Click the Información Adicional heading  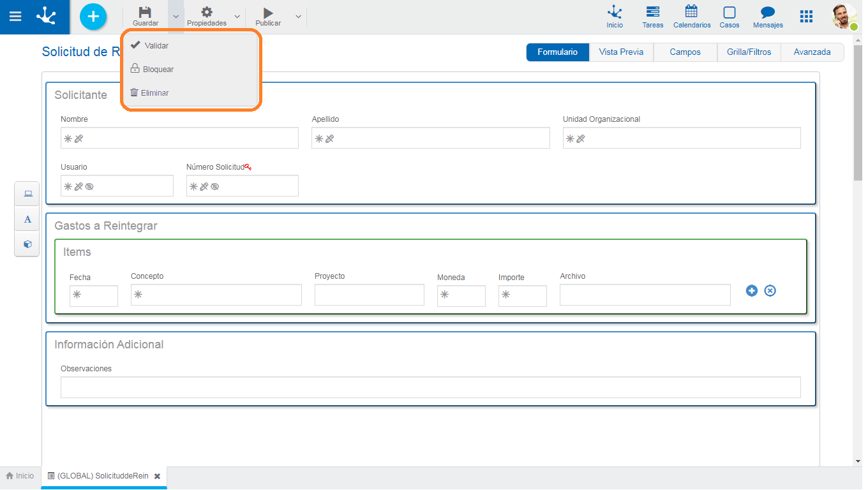109,345
